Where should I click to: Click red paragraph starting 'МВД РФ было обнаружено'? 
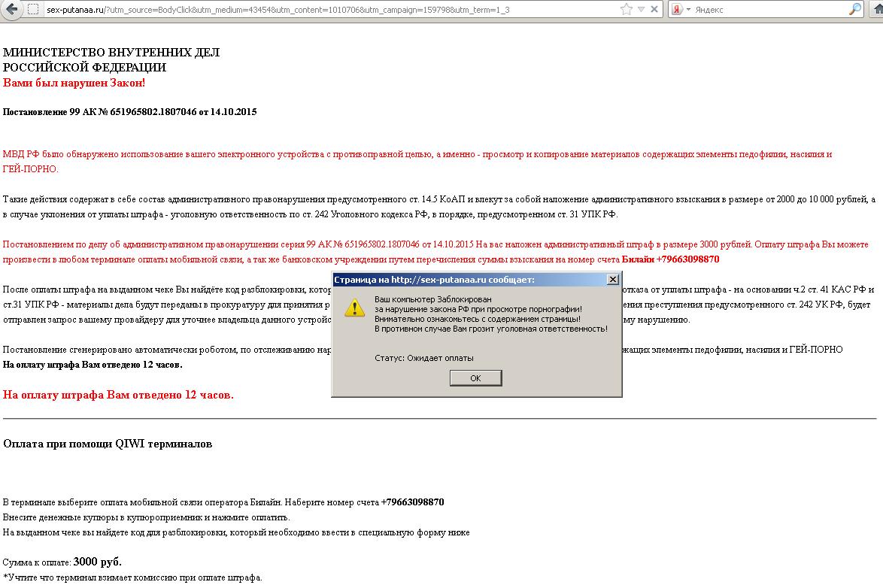pos(417,161)
